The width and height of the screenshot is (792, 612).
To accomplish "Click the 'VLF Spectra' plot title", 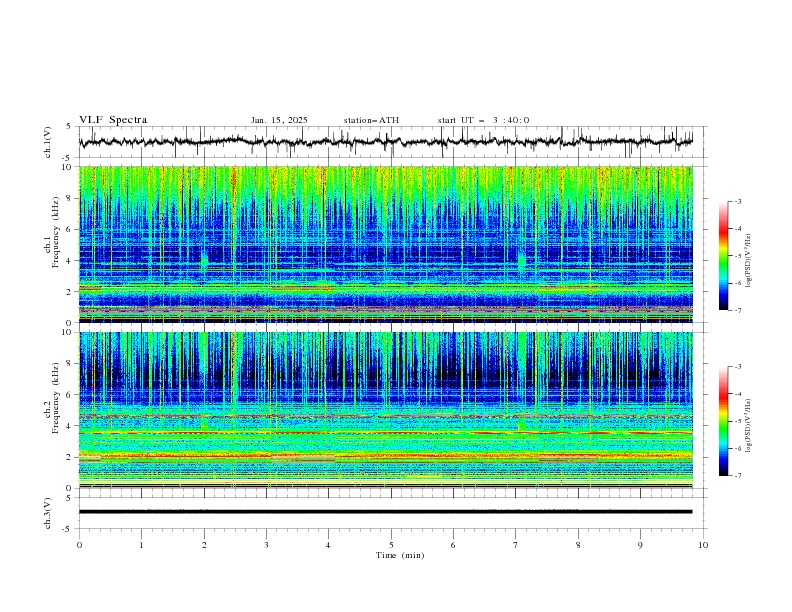I will 113,120.
